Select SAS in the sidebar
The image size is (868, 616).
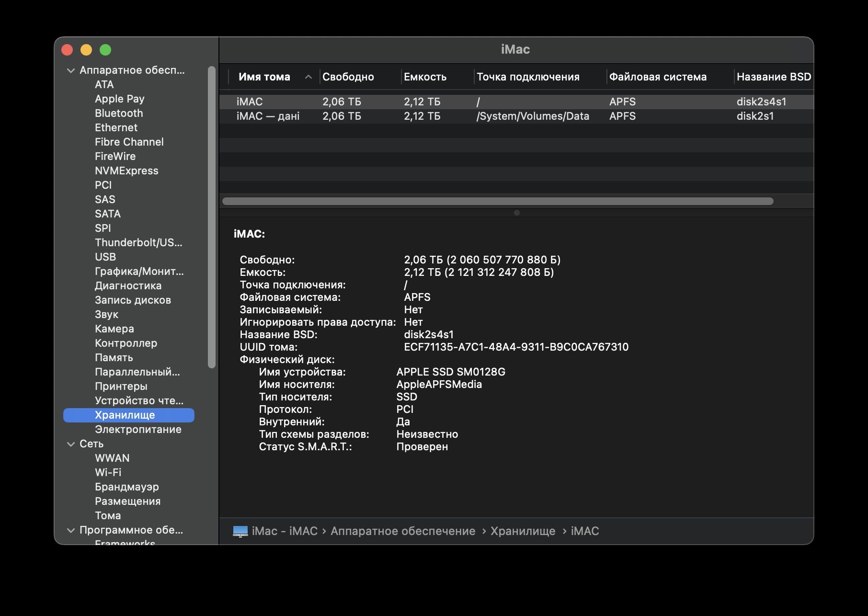point(105,200)
